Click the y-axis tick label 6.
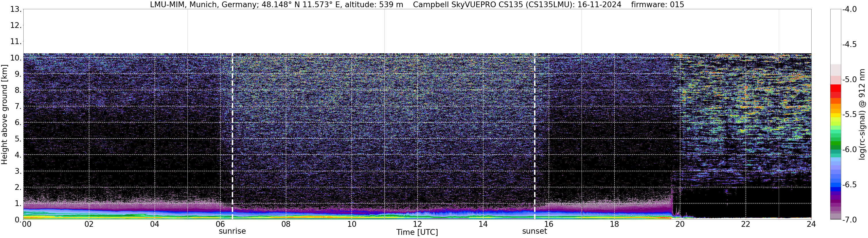This screenshot has height=238, width=868. tap(18, 122)
